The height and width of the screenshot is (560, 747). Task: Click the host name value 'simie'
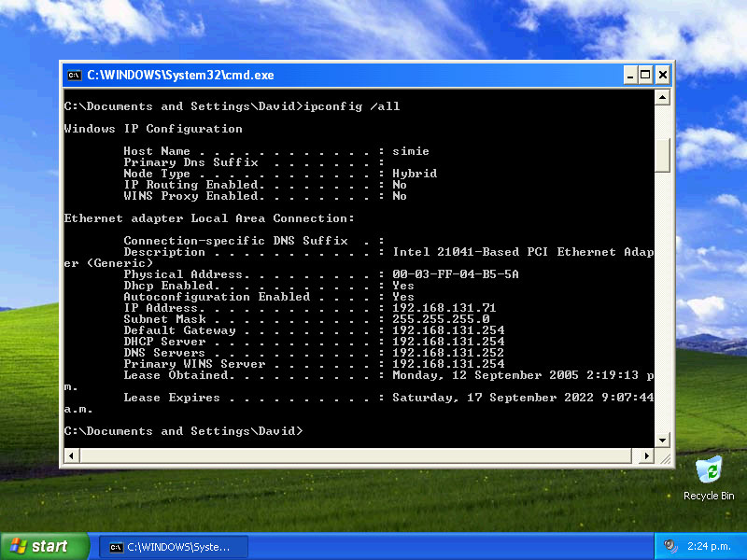tap(411, 151)
